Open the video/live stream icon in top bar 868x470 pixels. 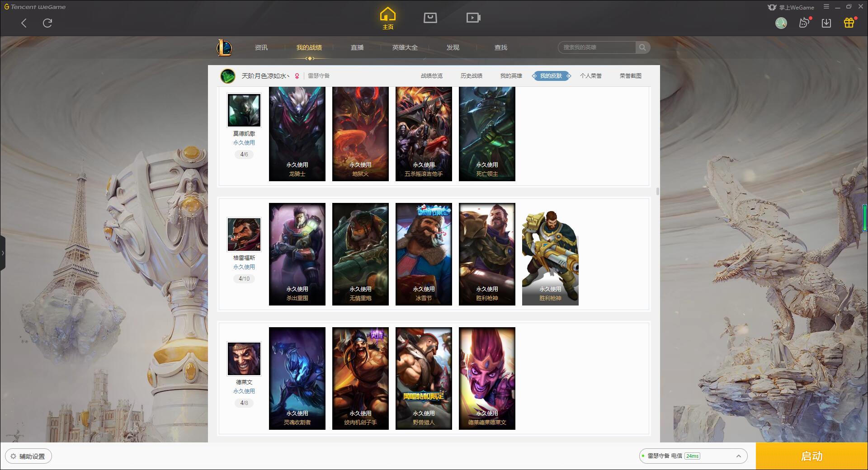click(473, 18)
